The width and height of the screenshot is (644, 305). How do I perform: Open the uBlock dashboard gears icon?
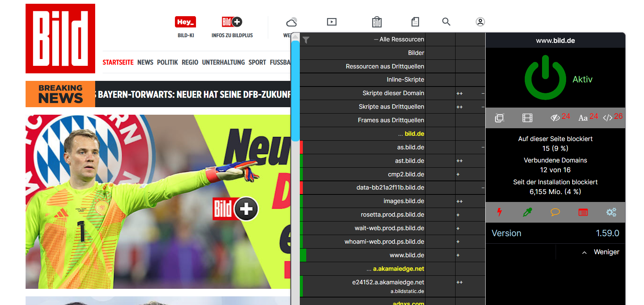point(611,212)
